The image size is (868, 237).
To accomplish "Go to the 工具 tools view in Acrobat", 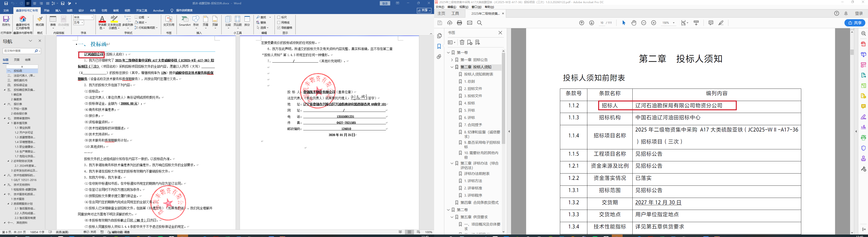I will [x=455, y=14].
